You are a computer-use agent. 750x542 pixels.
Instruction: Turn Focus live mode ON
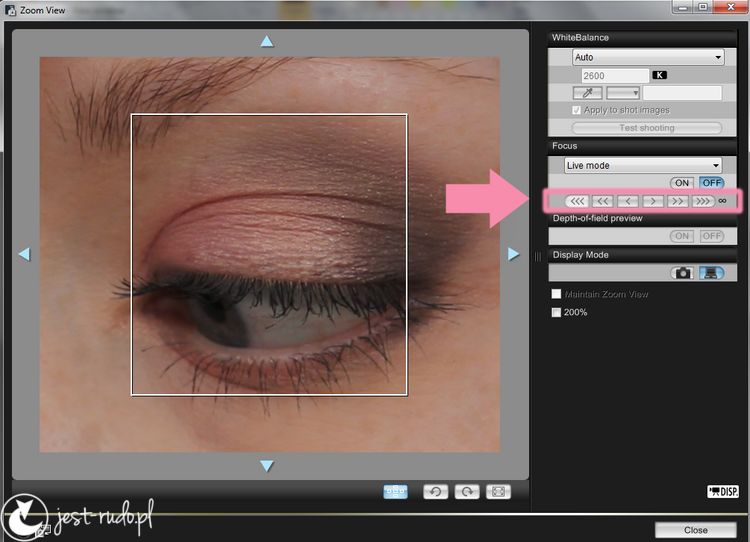pyautogui.click(x=682, y=183)
